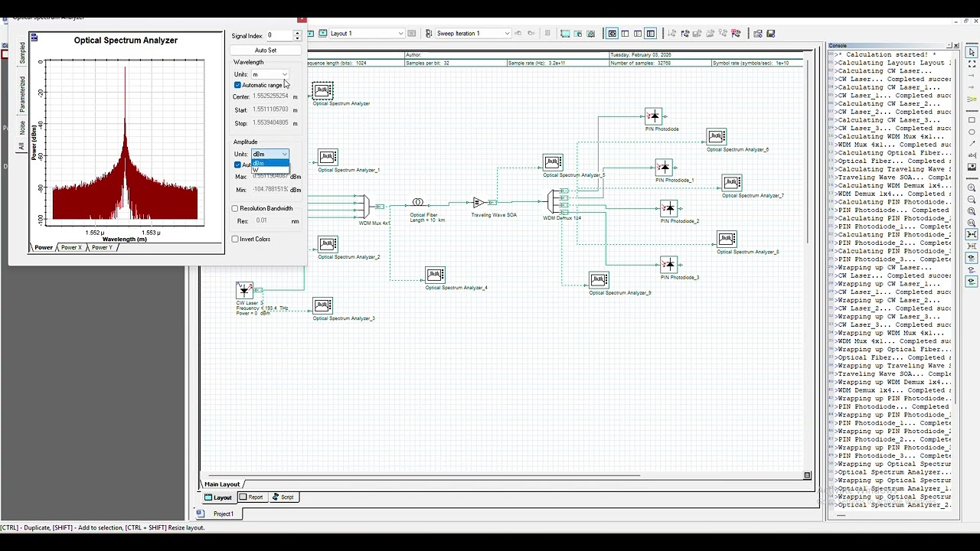
Task: Click the Amplitude Min value field
Action: 271,189
